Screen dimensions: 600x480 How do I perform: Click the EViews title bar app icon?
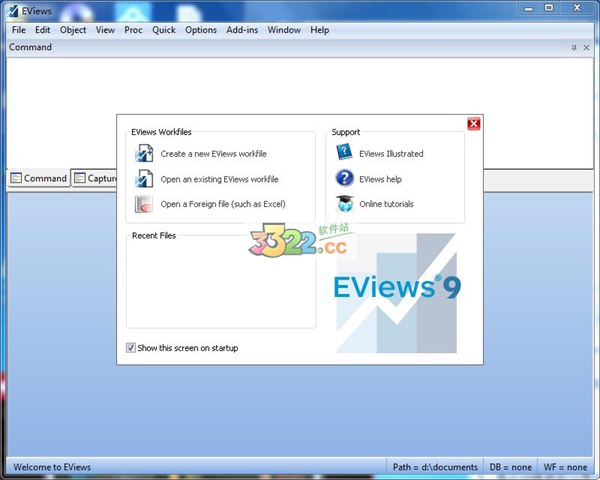[x=12, y=11]
